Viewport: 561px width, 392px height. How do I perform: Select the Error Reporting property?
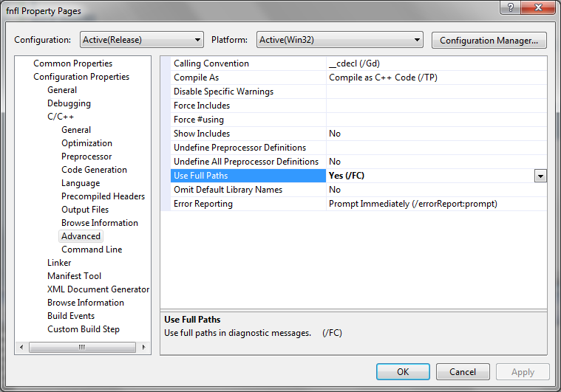tap(248, 204)
